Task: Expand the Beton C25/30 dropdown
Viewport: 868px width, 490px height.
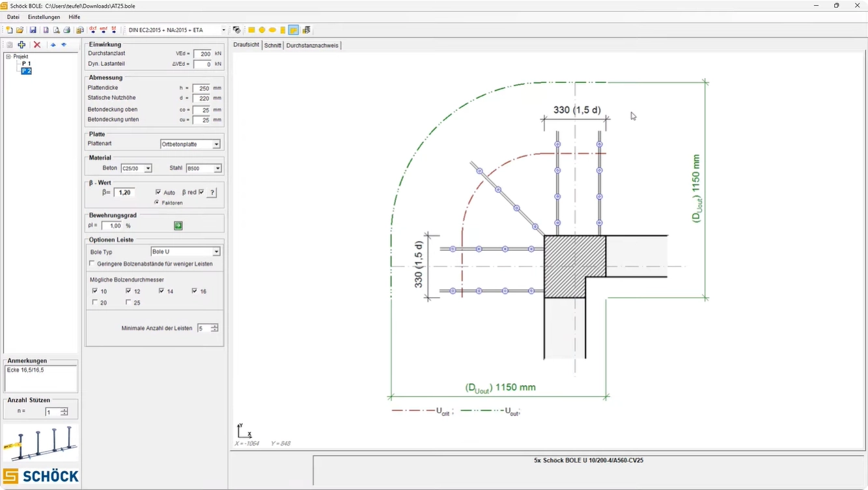Action: click(148, 168)
